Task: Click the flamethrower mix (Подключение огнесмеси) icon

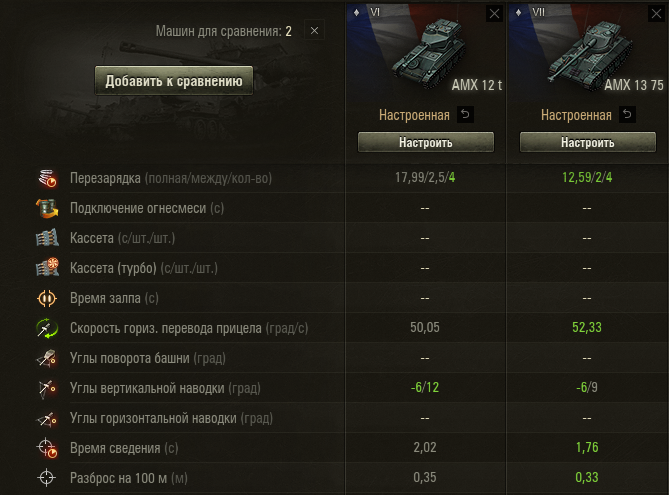Action: (x=47, y=208)
